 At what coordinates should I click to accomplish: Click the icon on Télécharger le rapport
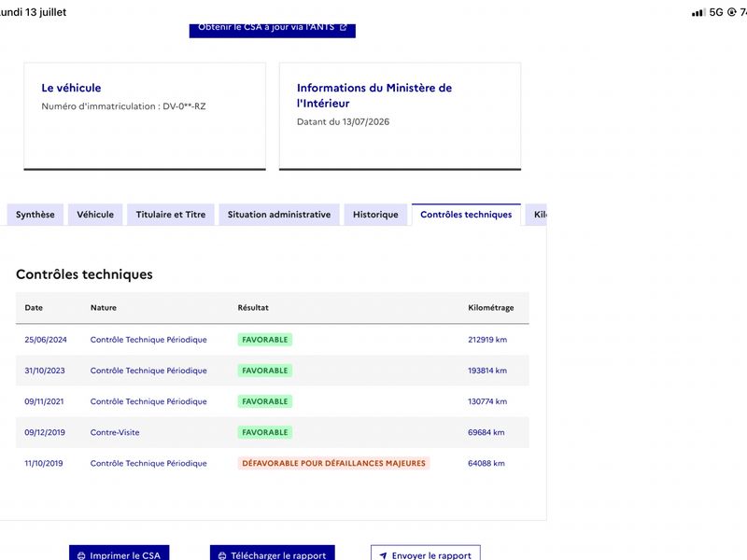pos(222,555)
